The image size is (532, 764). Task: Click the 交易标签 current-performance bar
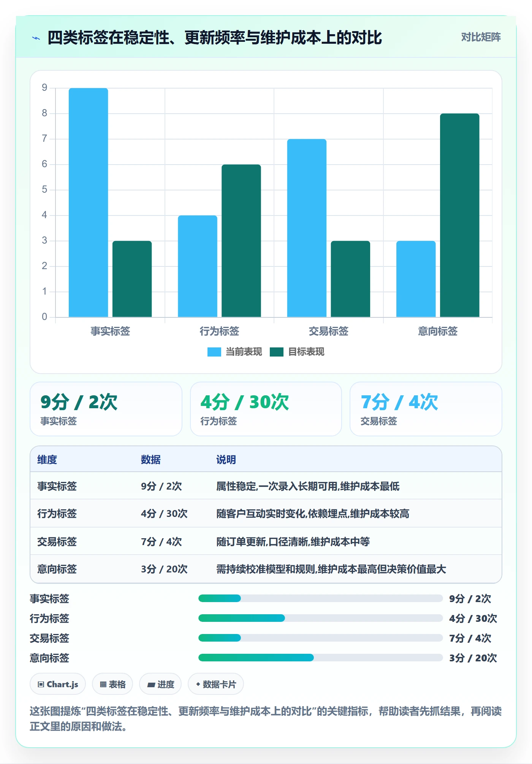coord(307,228)
